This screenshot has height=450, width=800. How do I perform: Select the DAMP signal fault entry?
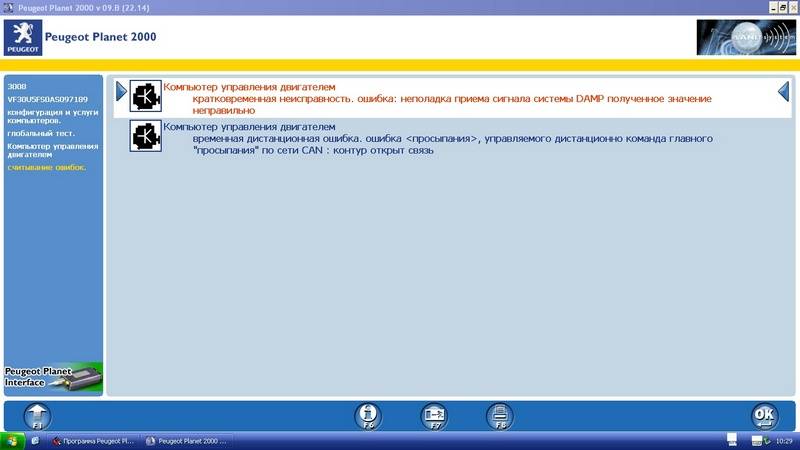[x=450, y=99]
